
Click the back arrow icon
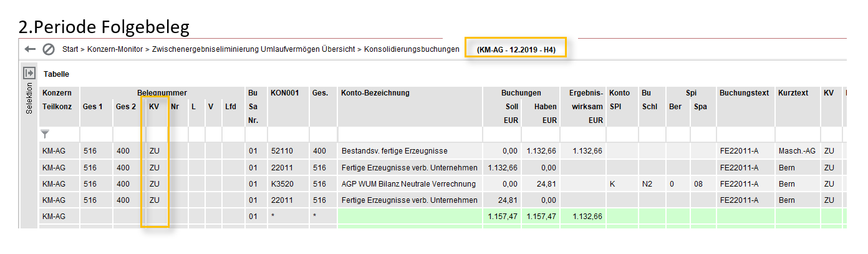click(x=30, y=49)
